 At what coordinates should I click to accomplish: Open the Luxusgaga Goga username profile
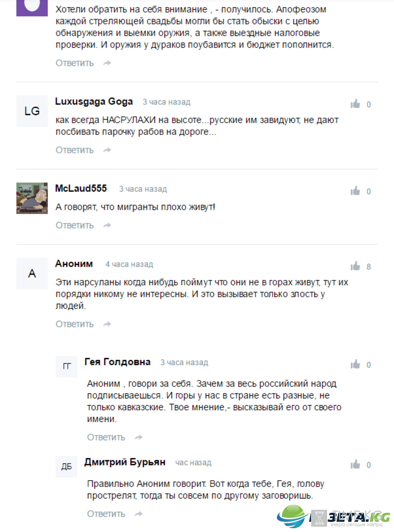(x=94, y=102)
